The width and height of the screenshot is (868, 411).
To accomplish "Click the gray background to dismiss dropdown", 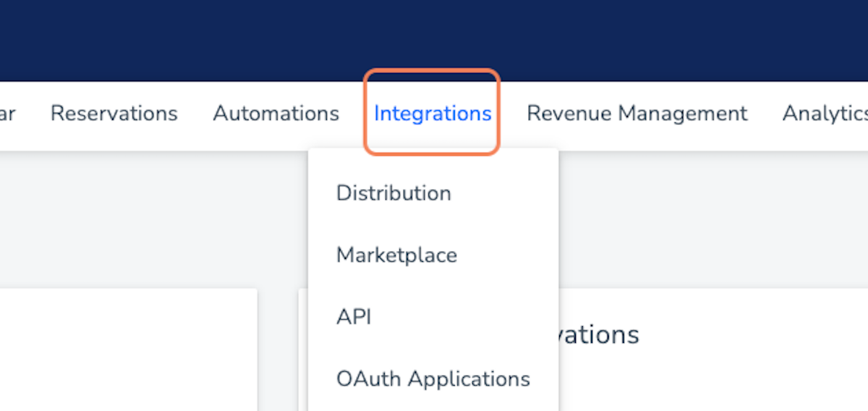I will pyautogui.click(x=145, y=217).
